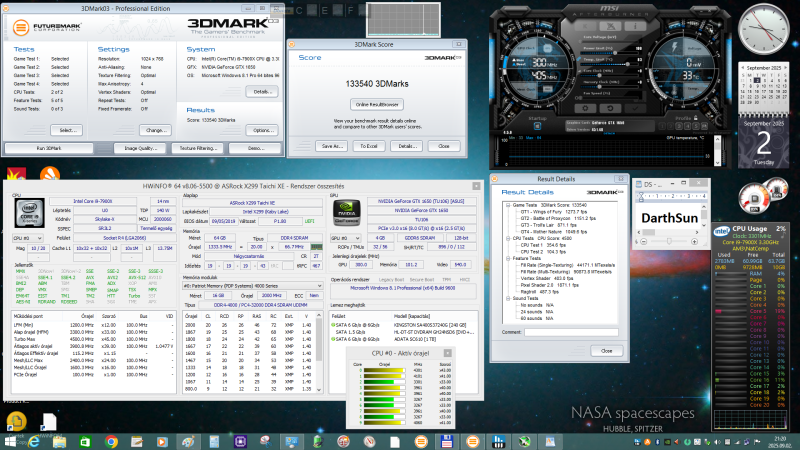Collapse CPU Tests tree node
Image resolution: width=800 pixels, height=450 pixels.
(x=508, y=238)
